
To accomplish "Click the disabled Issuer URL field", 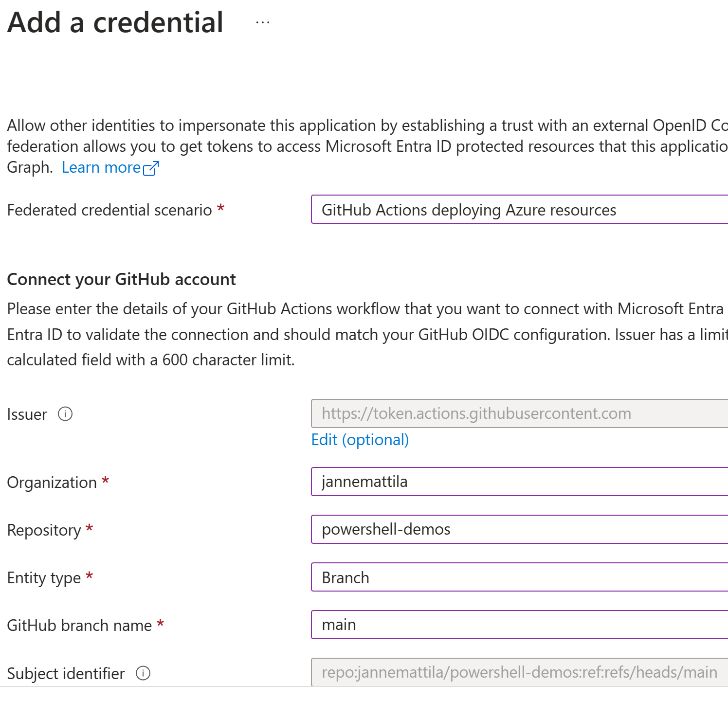I will [520, 413].
